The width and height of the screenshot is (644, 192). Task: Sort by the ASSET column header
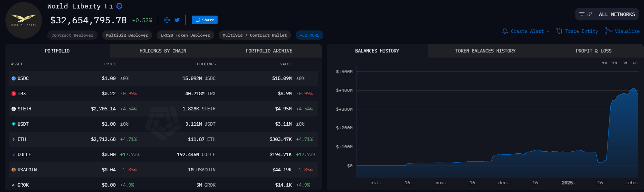click(17, 64)
